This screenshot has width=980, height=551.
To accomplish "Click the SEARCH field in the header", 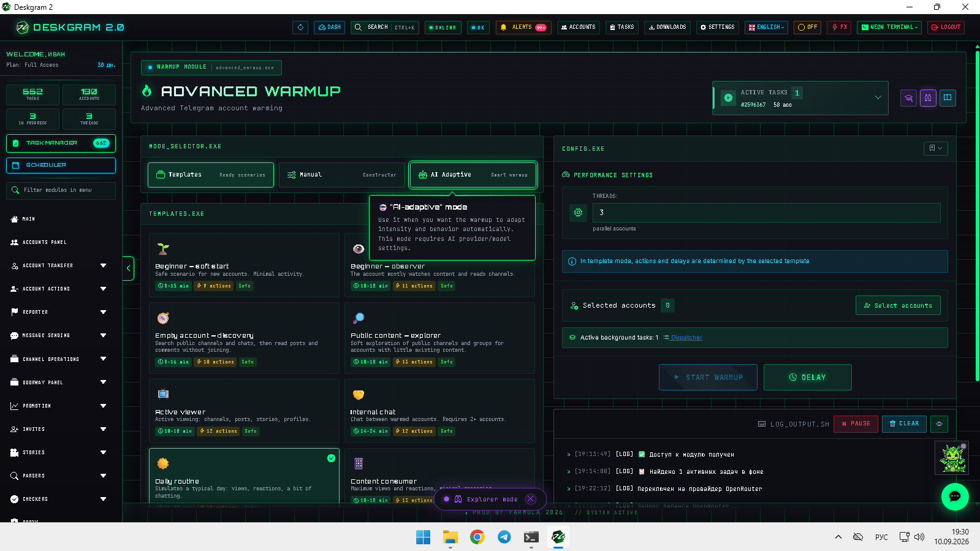I will [385, 27].
